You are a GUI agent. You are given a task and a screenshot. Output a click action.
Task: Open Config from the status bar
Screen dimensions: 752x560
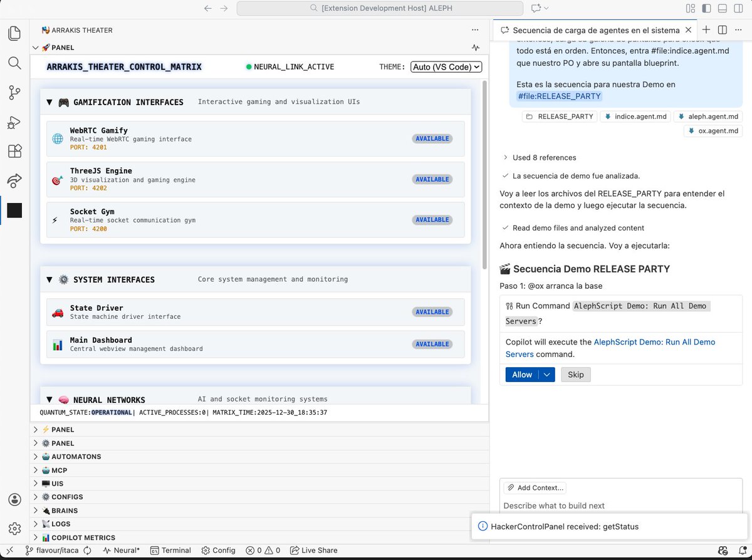(x=219, y=550)
